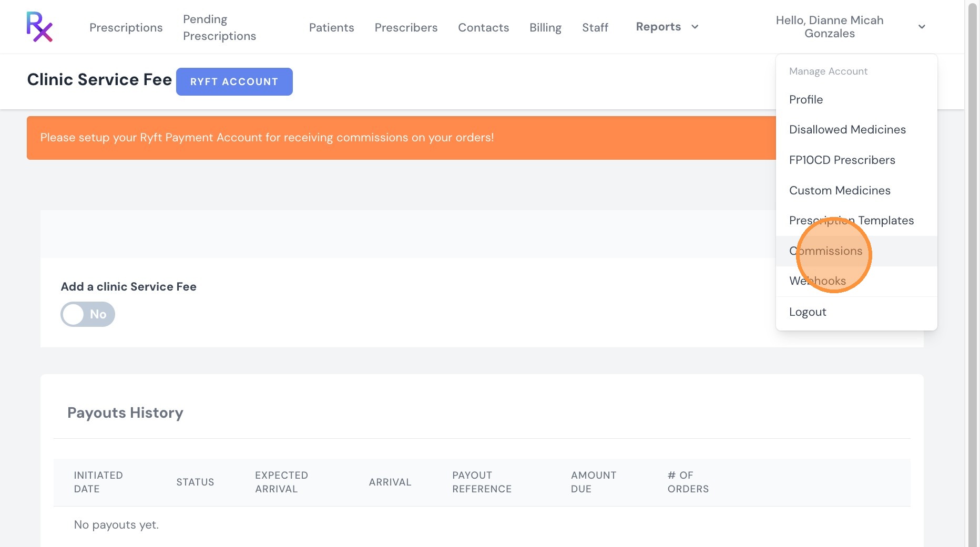The width and height of the screenshot is (980, 547).
Task: Open Pending Prescriptions page
Action: [219, 27]
